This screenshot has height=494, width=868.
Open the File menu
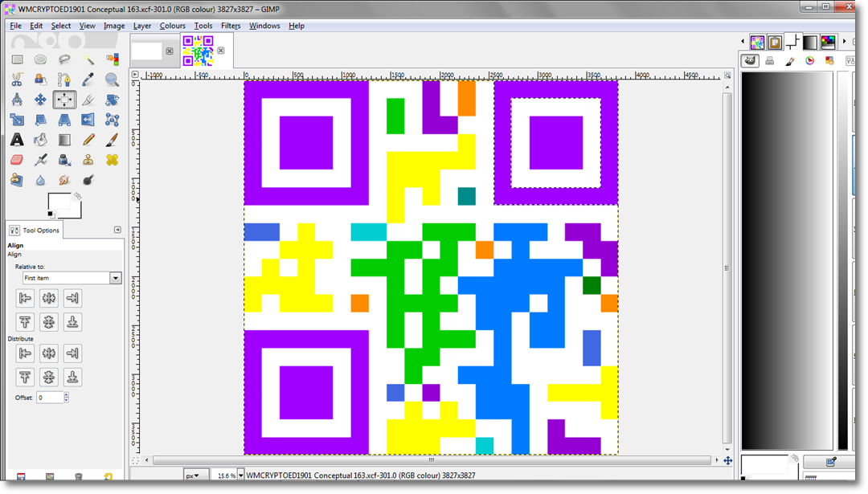(15, 26)
